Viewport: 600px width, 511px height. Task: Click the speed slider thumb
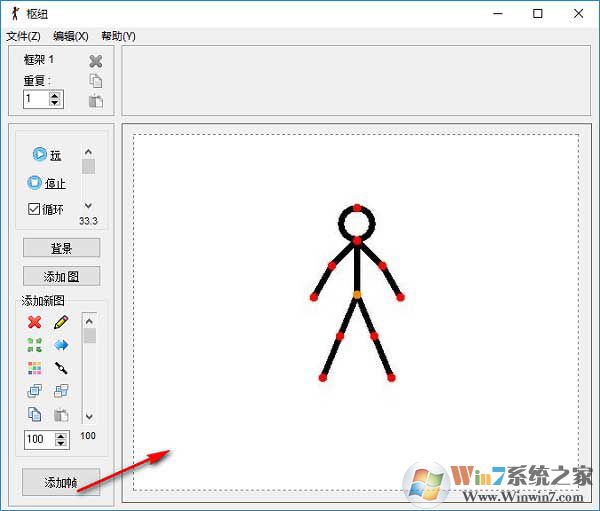[x=88, y=166]
